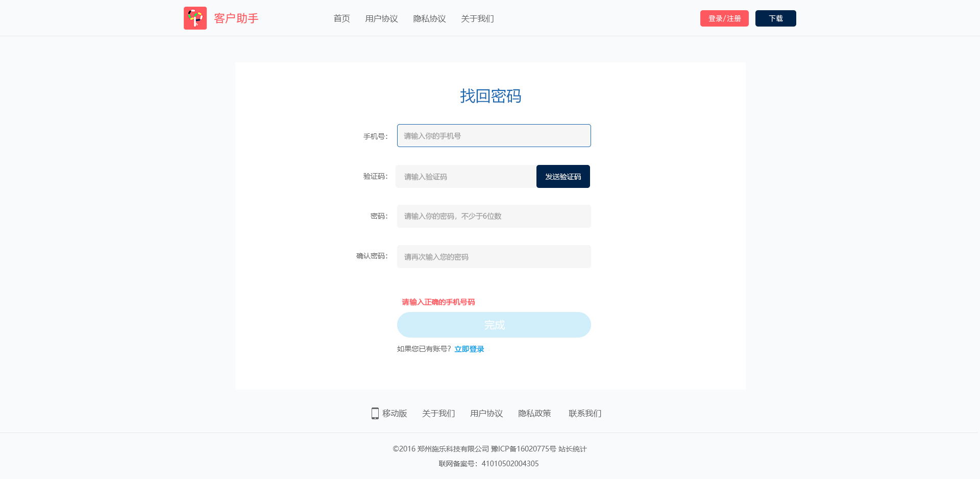The height and width of the screenshot is (479, 980).
Task: Focus the 密码 password input field
Action: [494, 217]
